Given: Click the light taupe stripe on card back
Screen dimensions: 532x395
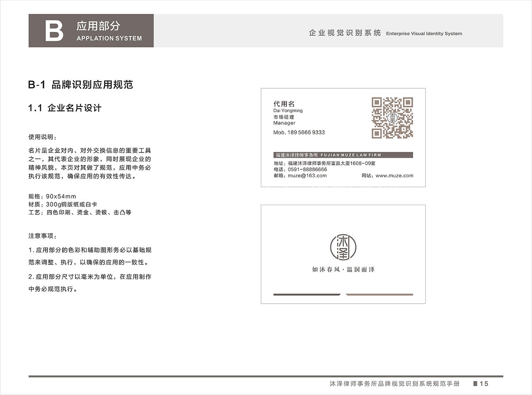Looking at the screenshot, I should [379, 294].
